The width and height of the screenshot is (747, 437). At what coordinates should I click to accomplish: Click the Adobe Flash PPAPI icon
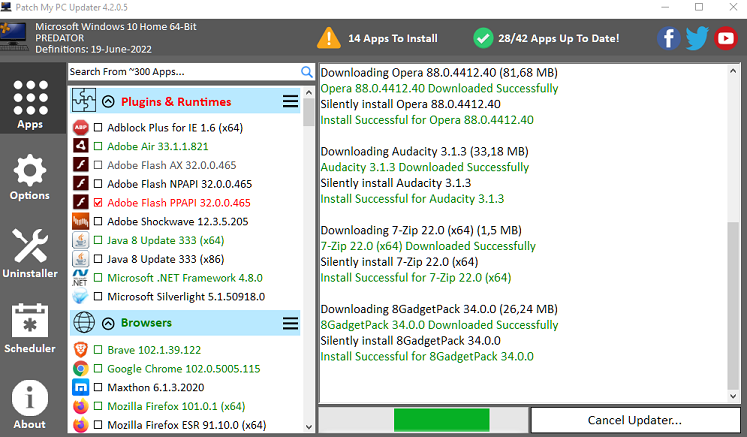[x=81, y=203]
